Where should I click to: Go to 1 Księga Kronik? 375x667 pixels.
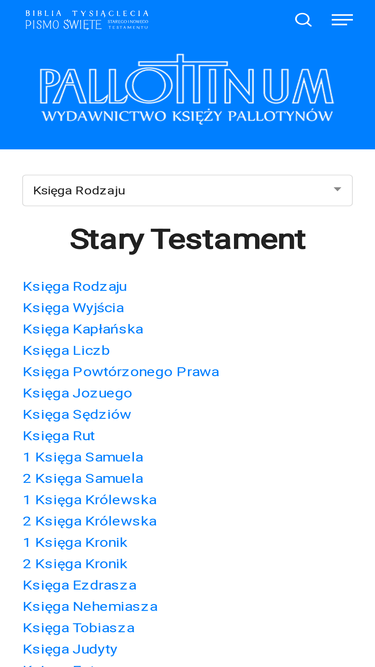(x=75, y=542)
